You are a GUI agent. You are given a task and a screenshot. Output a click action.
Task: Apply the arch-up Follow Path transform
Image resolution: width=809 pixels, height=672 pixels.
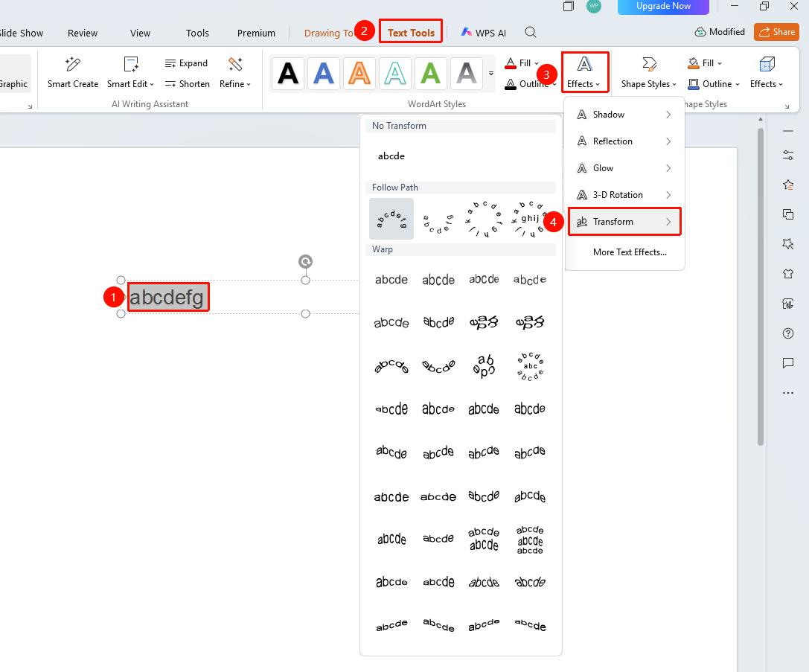pyautogui.click(x=391, y=219)
